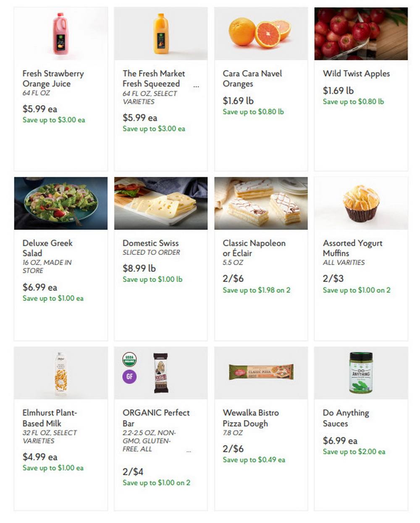Click the Cara Cara Navel Oranges photo
Screen dimensions: 420x523
pos(261,34)
